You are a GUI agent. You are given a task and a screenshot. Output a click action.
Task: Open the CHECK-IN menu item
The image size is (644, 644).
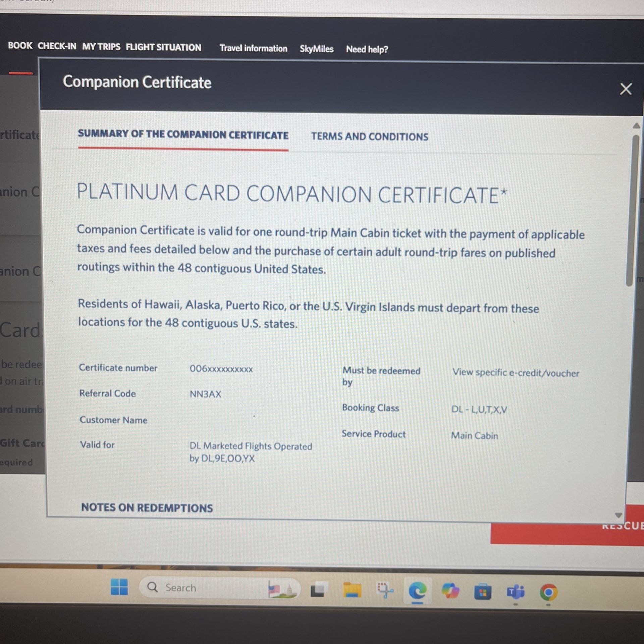pos(57,46)
